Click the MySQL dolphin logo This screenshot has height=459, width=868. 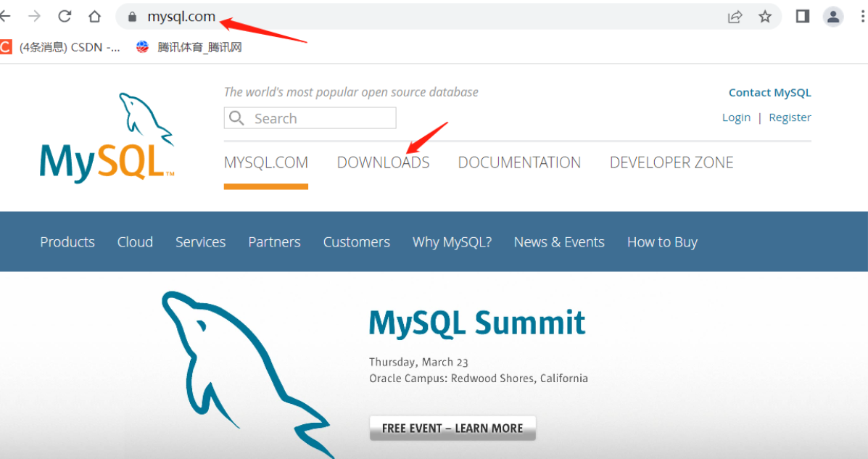[x=107, y=137]
